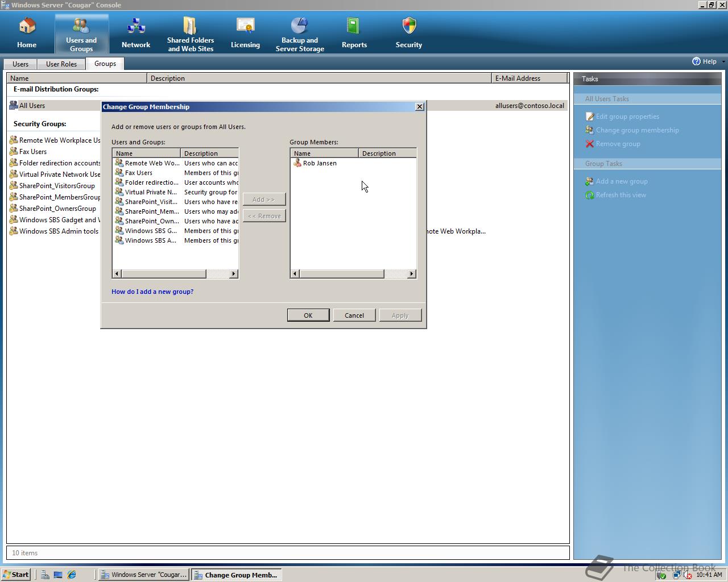
Task: Click the 10:41 AM clock
Action: click(709, 575)
